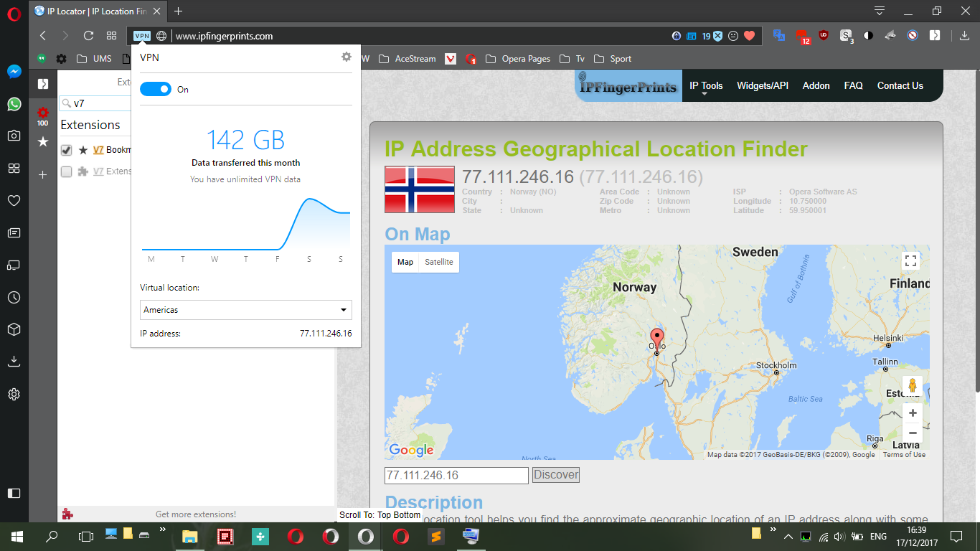Click Terms of Use on map
This screenshot has height=551, width=980.
coord(904,455)
